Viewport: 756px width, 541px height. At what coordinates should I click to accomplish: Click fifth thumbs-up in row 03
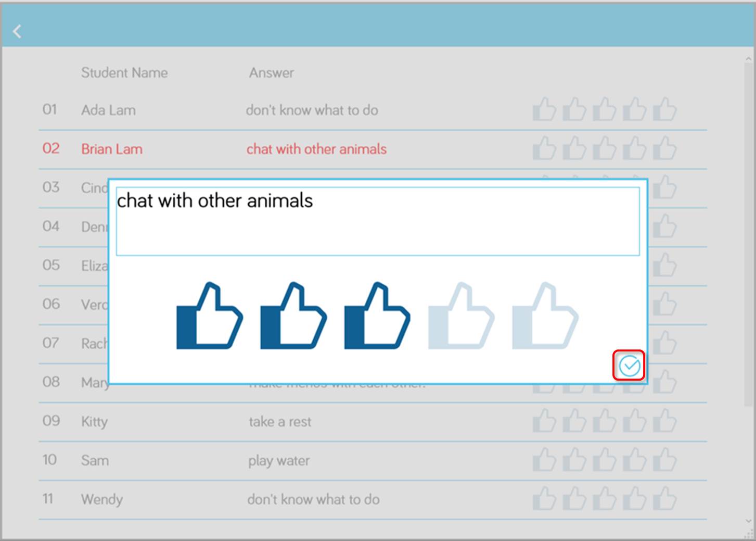coord(665,187)
